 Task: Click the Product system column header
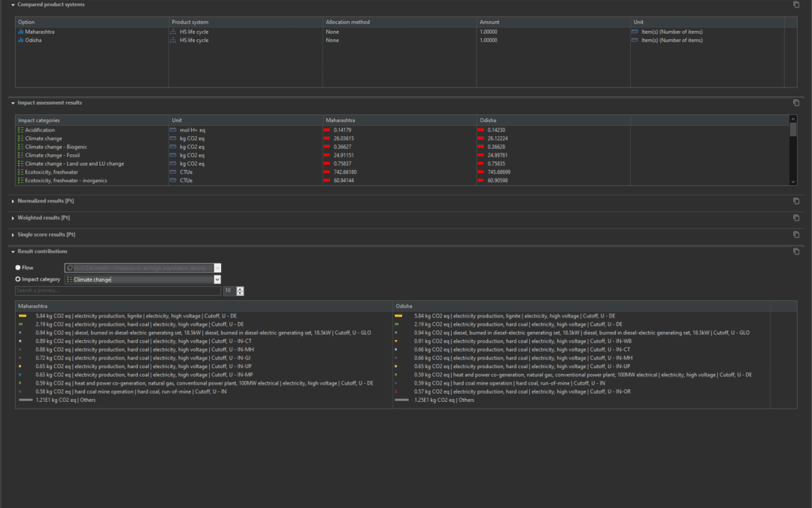tap(245, 22)
